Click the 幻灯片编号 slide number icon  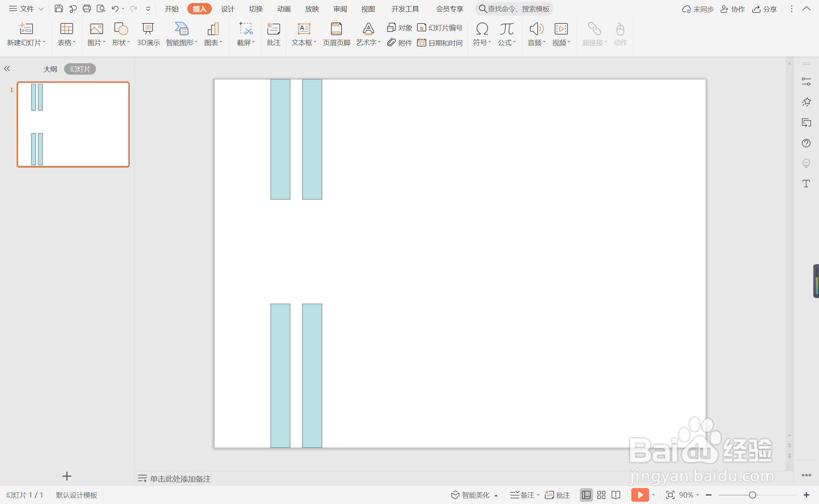(x=440, y=28)
